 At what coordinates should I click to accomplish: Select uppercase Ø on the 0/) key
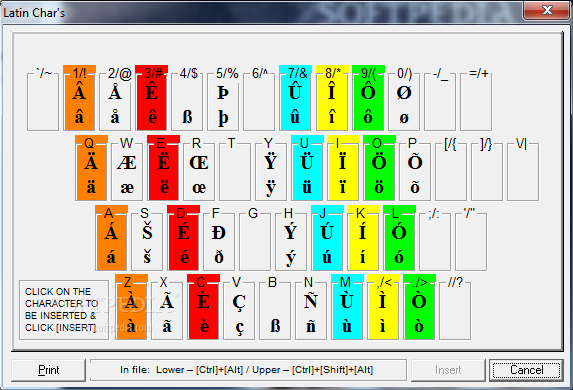[404, 93]
